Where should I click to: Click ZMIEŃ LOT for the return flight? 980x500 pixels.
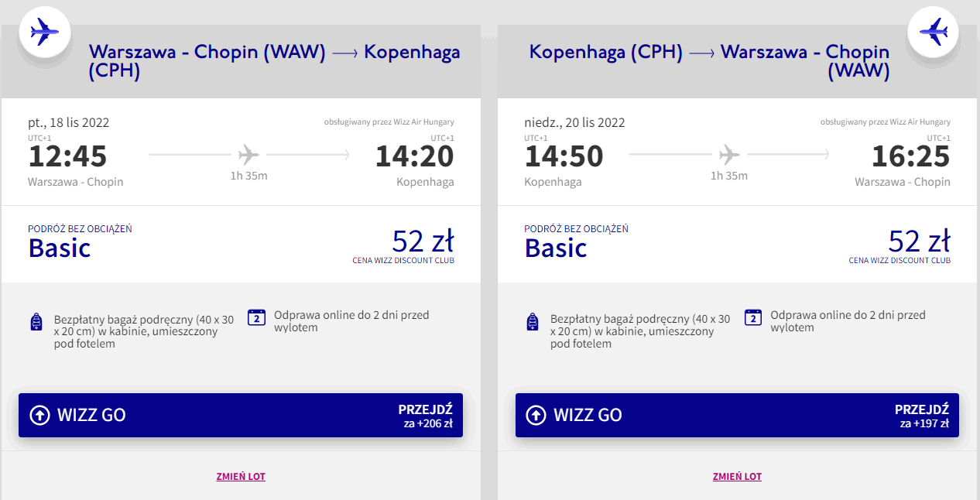click(737, 477)
